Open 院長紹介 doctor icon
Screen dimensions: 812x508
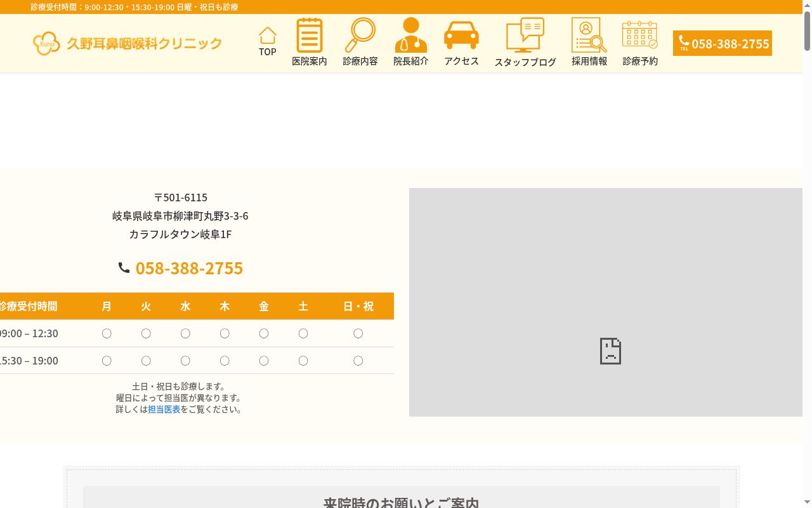point(410,35)
